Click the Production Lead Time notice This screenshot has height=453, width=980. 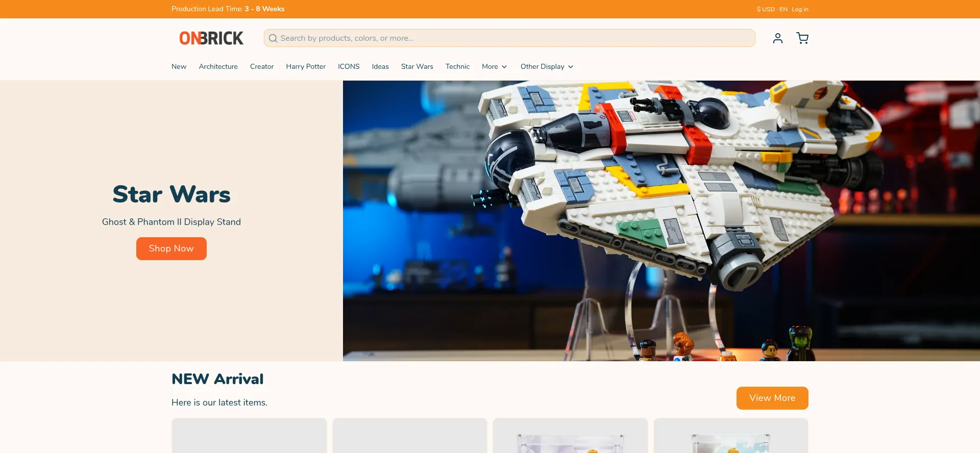228,9
